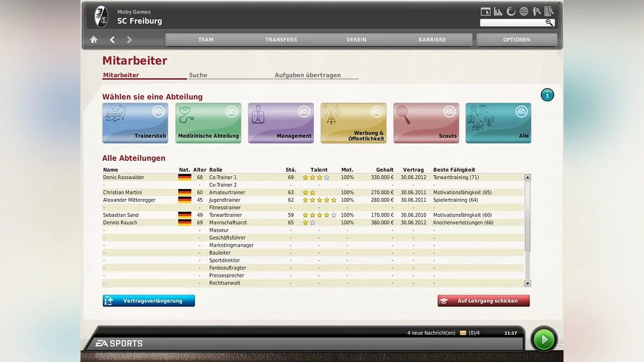Click the home icon in navigation bar
This screenshot has height=362, width=644.
(94, 40)
